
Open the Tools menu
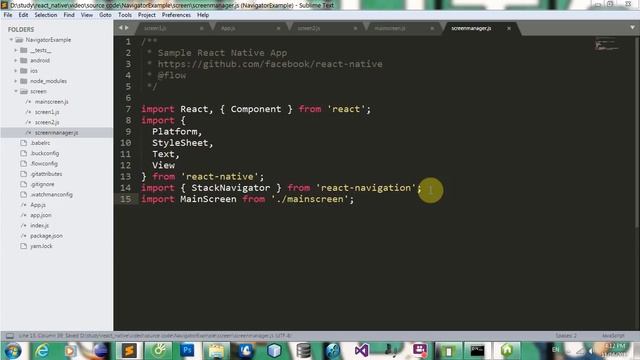[x=125, y=15]
